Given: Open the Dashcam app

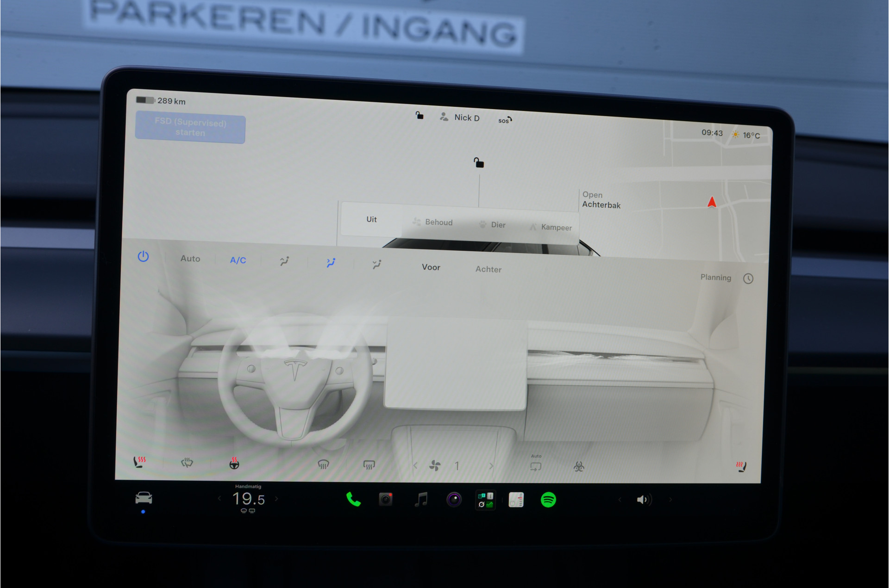Looking at the screenshot, I should [x=386, y=499].
